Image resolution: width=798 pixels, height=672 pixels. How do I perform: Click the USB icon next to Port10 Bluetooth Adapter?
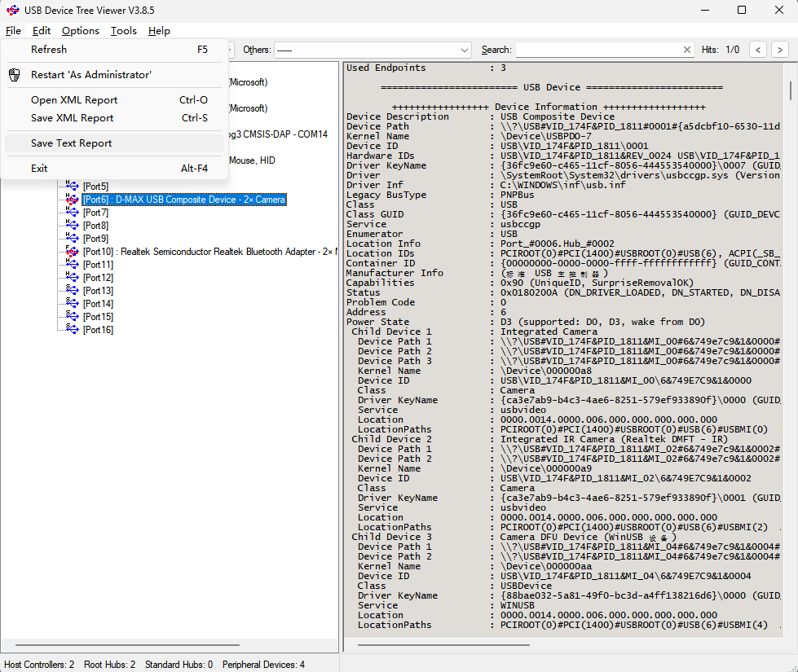(73, 252)
